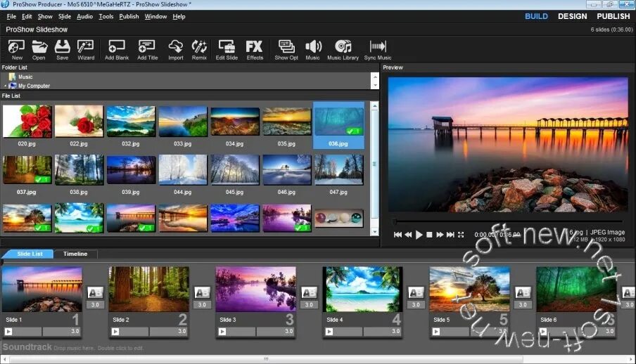Open the Tools menu
The height and width of the screenshot is (364, 636).
(x=106, y=17)
